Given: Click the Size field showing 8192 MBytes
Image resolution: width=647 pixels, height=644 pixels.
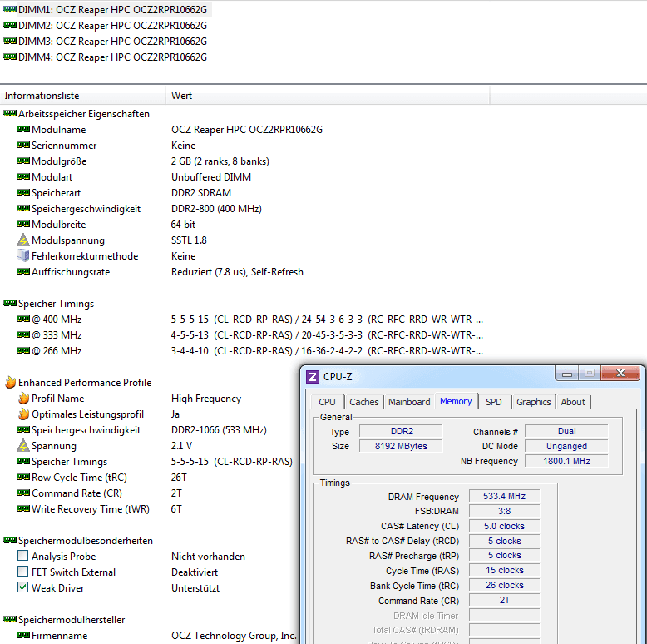Looking at the screenshot, I should click(401, 446).
